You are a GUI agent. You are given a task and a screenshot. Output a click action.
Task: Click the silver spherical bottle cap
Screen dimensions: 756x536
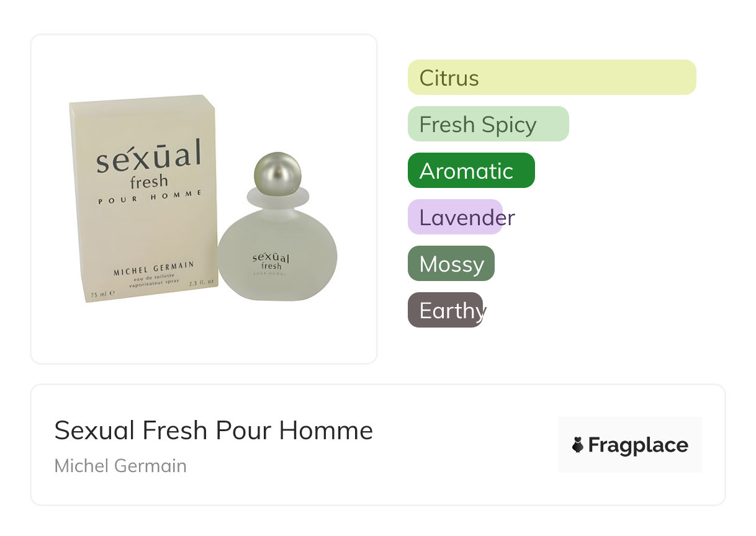click(x=277, y=171)
